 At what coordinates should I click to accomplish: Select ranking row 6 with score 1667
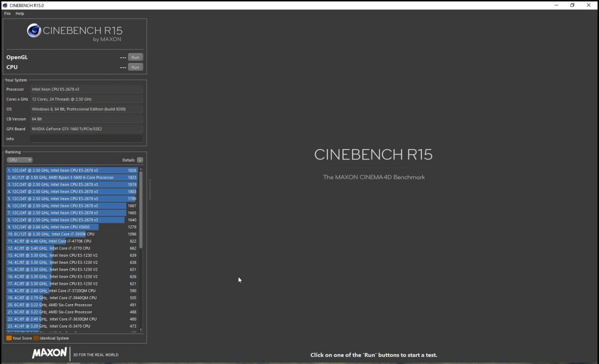pos(72,206)
